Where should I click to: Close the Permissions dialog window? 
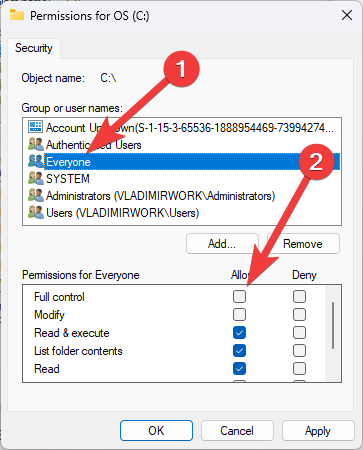347,15
